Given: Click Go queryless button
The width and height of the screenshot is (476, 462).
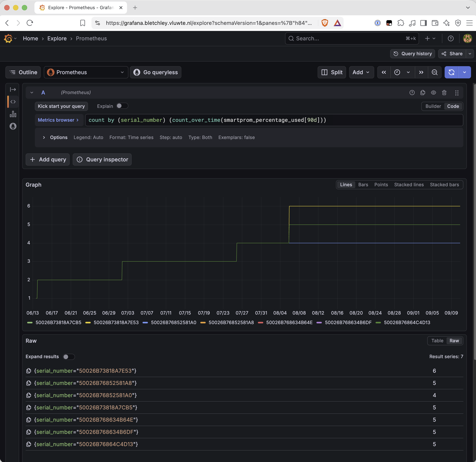Looking at the screenshot, I should tap(155, 72).
